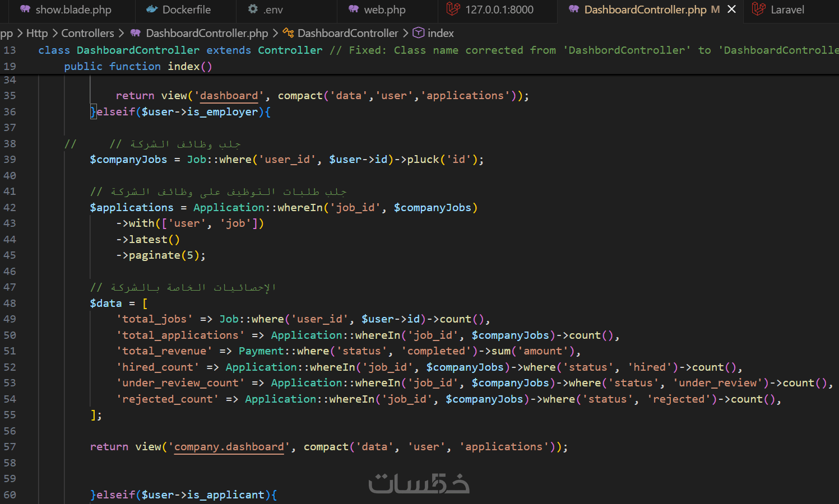839x504 pixels.
Task: Click the Dockerfile whale icon in tab
Action: click(x=152, y=10)
